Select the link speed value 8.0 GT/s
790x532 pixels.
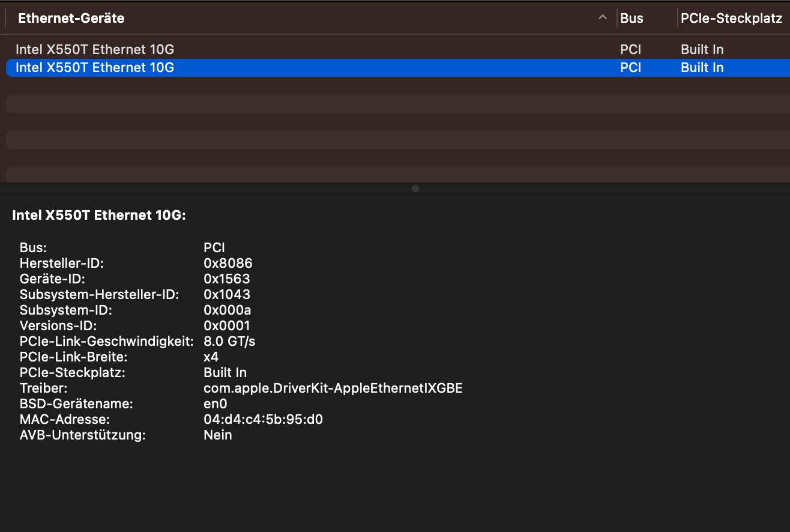point(230,341)
